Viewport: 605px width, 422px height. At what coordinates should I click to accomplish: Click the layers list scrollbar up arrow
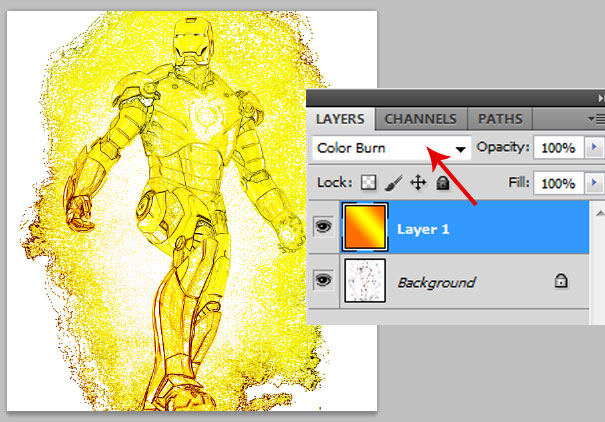coord(600,213)
